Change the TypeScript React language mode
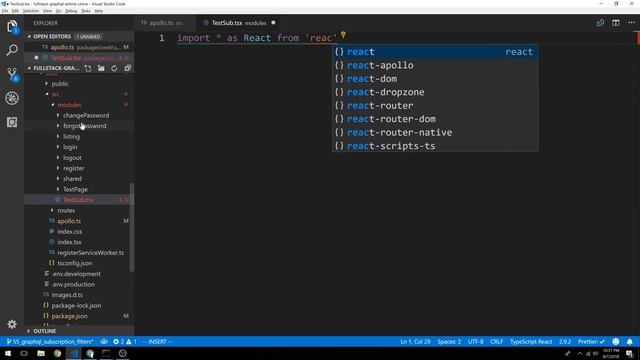 tap(531, 342)
